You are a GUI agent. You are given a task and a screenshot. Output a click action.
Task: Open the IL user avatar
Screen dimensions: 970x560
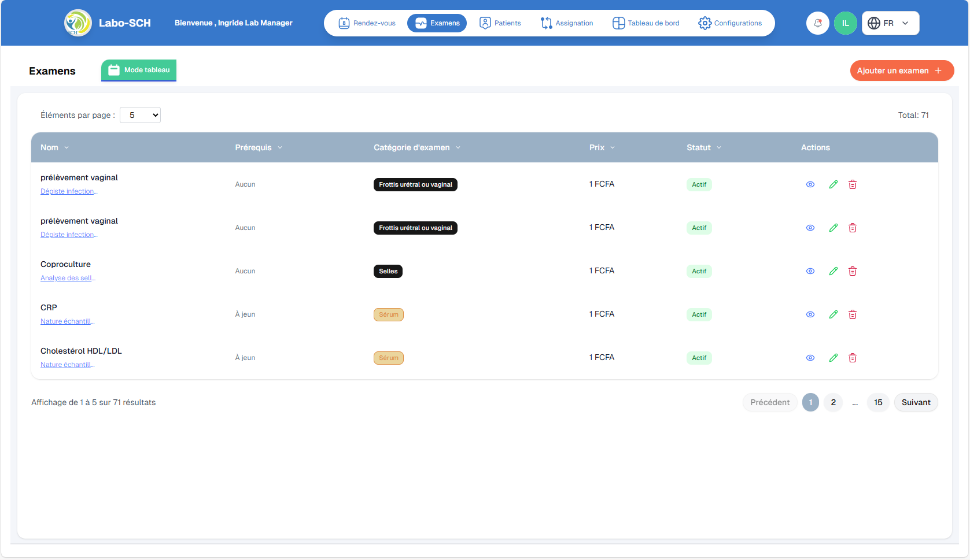click(x=845, y=23)
